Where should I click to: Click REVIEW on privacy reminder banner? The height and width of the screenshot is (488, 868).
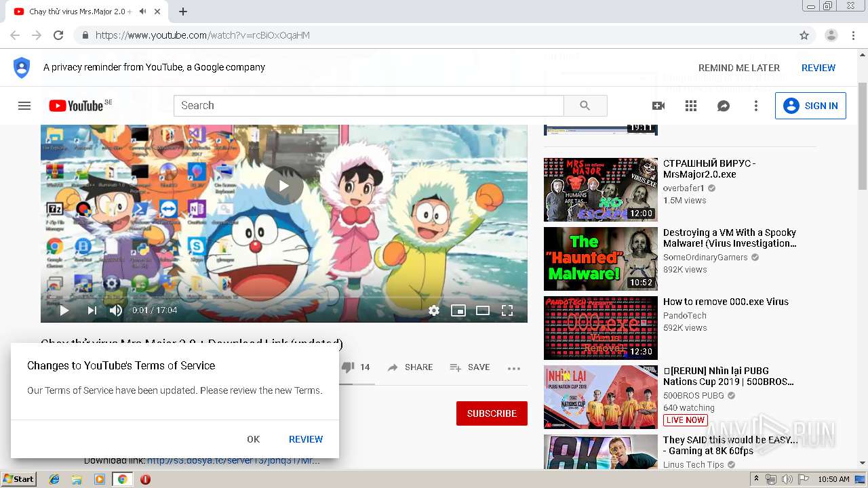pyautogui.click(x=818, y=68)
